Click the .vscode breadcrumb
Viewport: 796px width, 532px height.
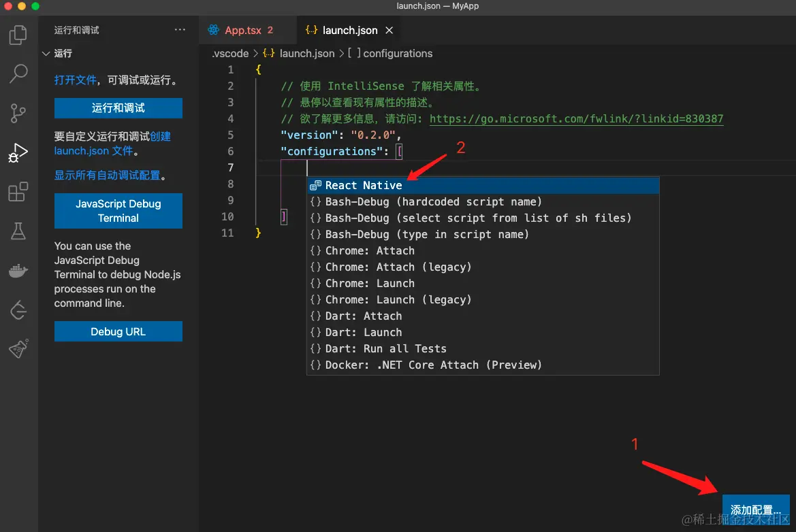click(230, 53)
